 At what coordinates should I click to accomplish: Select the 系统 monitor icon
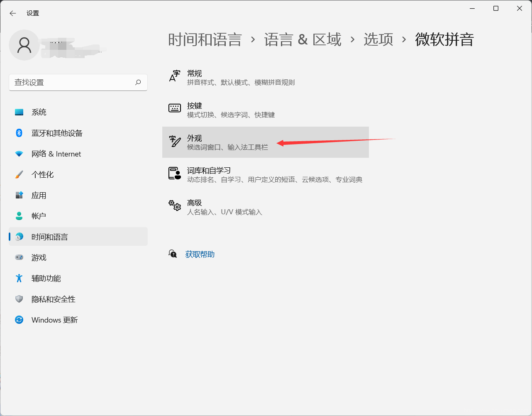19,112
